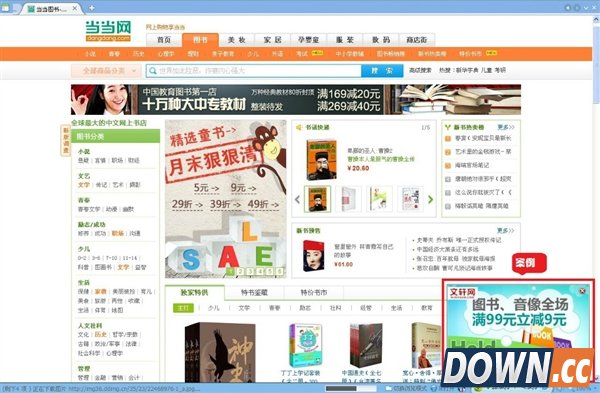Click hot search term 新华字典
The image size is (600, 393).
coord(467,70)
